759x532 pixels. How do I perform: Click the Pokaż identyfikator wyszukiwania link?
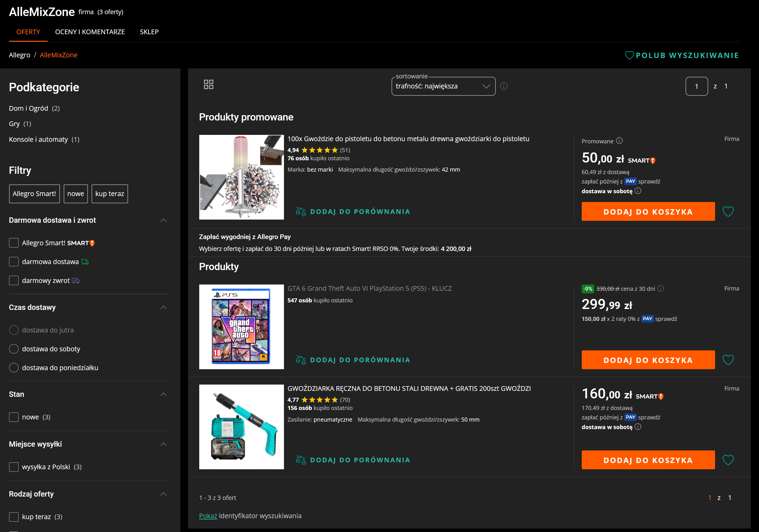pos(208,516)
